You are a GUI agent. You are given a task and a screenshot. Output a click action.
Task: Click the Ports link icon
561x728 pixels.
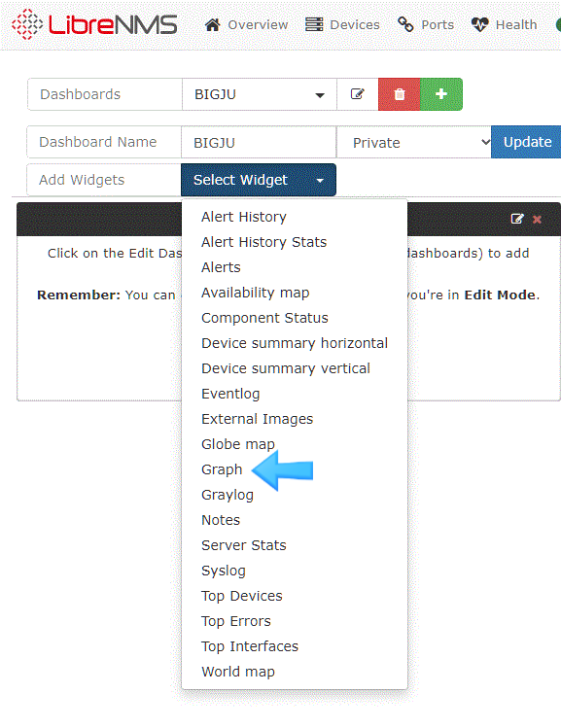405,24
